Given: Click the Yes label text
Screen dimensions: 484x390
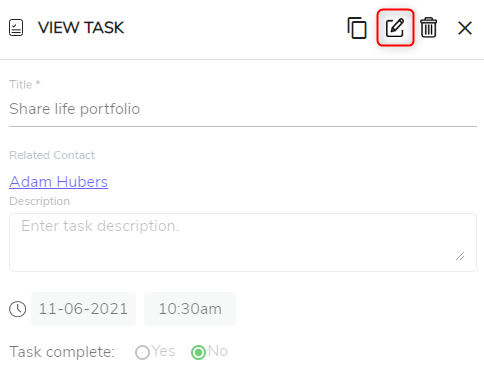Looking at the screenshot, I should click(163, 351).
